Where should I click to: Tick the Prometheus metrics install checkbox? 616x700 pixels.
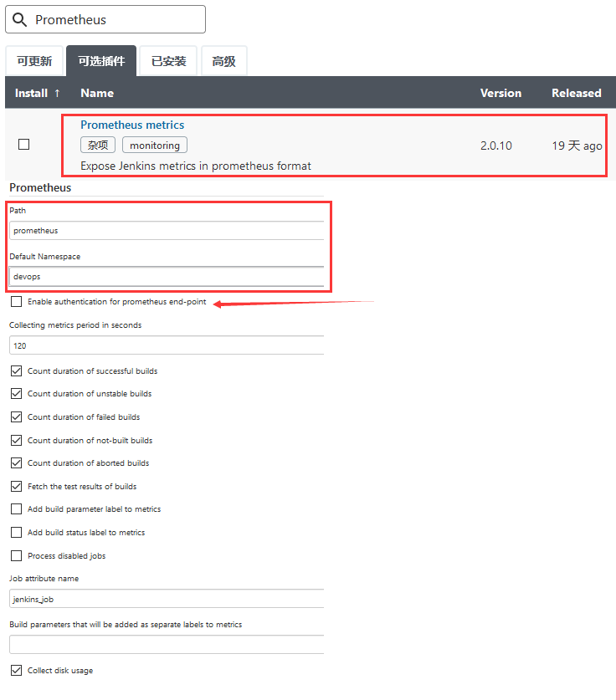(23, 144)
